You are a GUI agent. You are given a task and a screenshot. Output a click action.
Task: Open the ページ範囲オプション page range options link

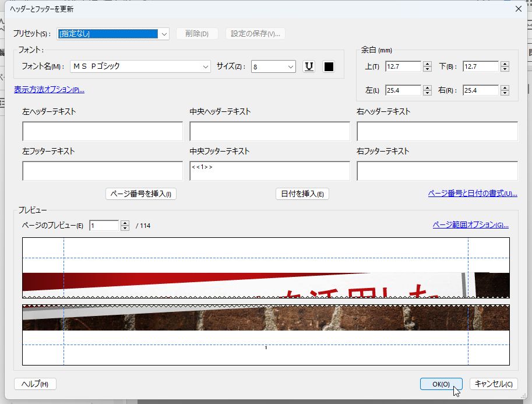471,224
